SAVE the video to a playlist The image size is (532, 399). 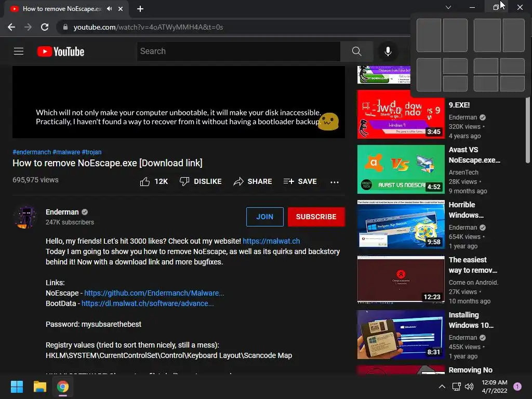pyautogui.click(x=300, y=181)
